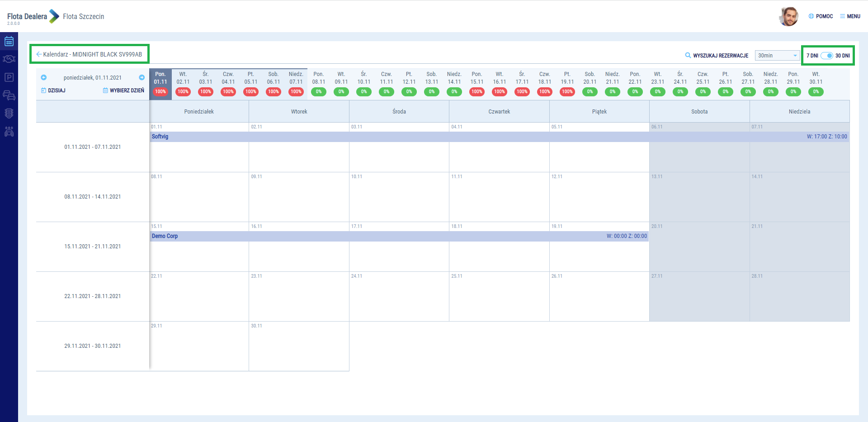Select the two-cars fleet icon in sidebar
Image resolution: width=868 pixels, height=422 pixels.
pyautogui.click(x=9, y=95)
